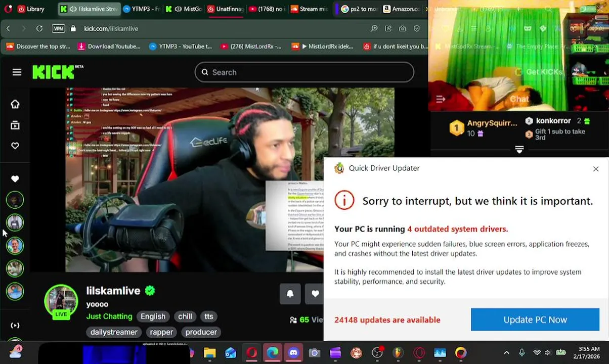Switch to the lilskamlive Stream tab
The image size is (609, 364).
[x=89, y=9]
